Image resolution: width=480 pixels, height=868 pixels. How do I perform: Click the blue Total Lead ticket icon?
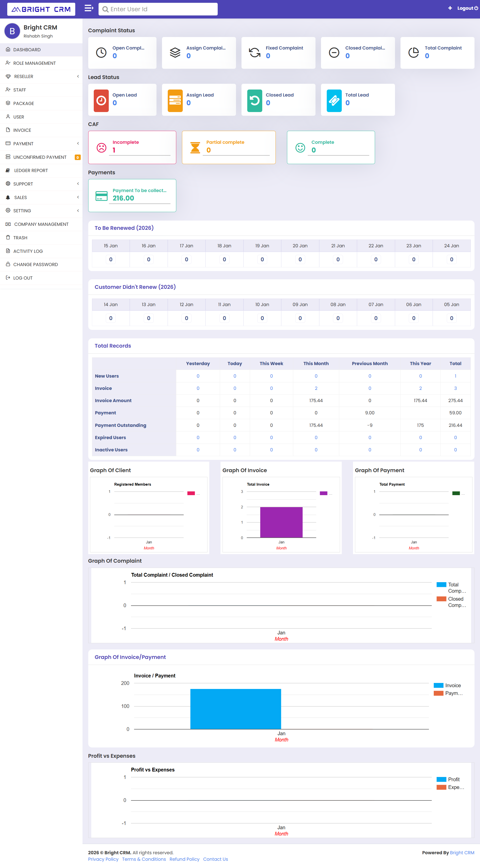pos(334,101)
